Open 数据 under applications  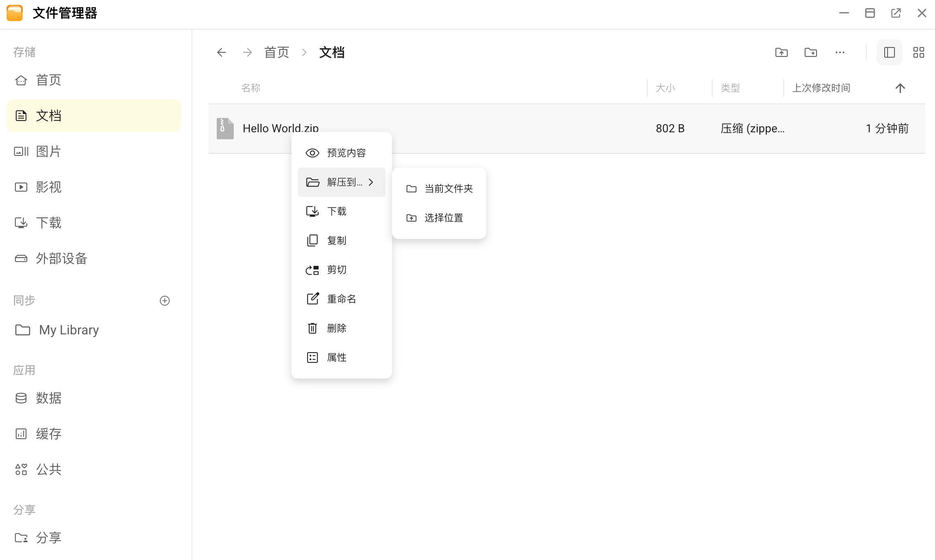tap(94, 398)
